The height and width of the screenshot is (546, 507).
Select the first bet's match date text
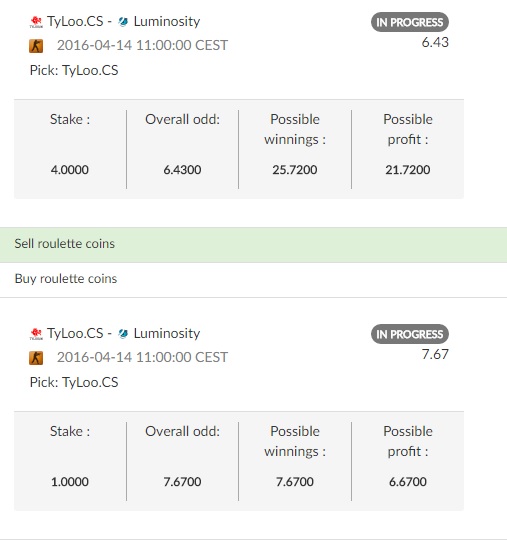coord(142,45)
